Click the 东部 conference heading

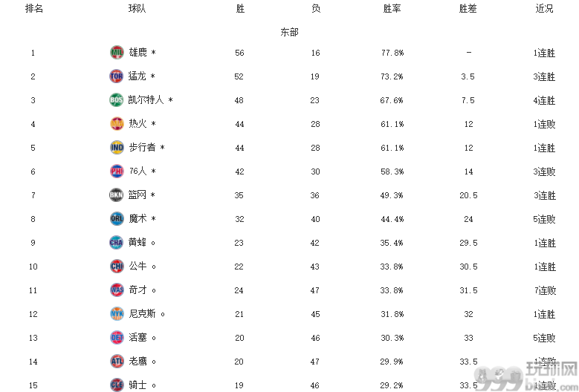coord(289,32)
